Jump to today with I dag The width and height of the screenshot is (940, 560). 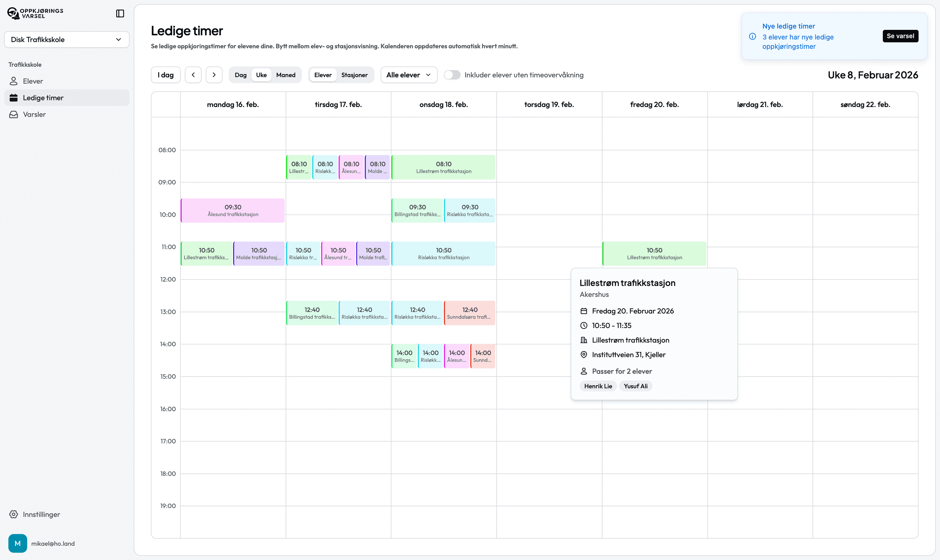[x=166, y=75]
